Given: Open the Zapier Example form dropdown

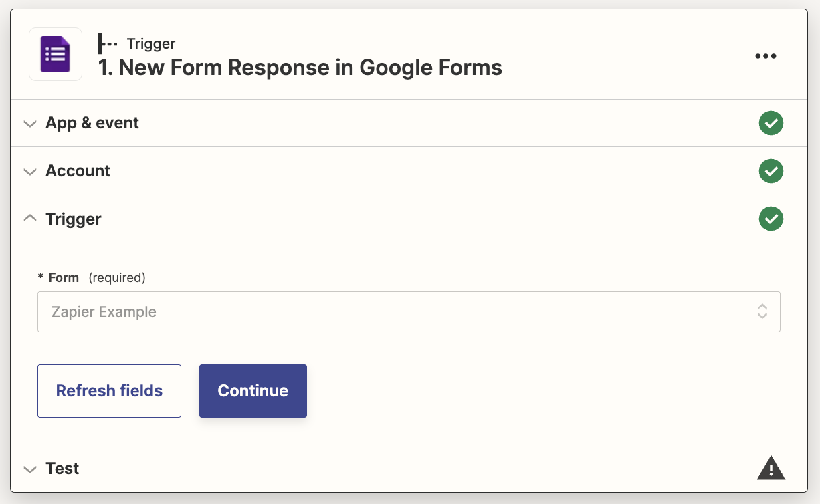Looking at the screenshot, I should [x=401, y=311].
